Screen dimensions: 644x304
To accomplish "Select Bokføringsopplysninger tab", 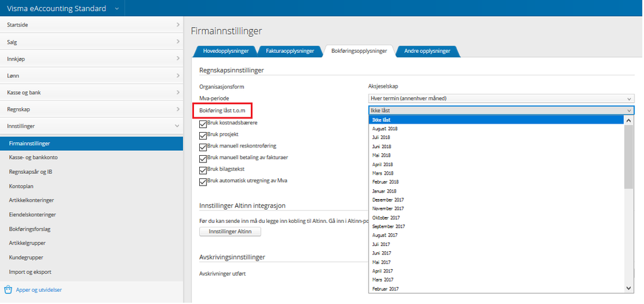I will coord(359,51).
